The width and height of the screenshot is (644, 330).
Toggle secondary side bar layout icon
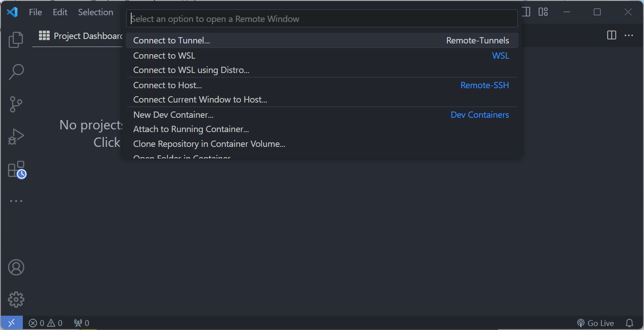point(527,12)
